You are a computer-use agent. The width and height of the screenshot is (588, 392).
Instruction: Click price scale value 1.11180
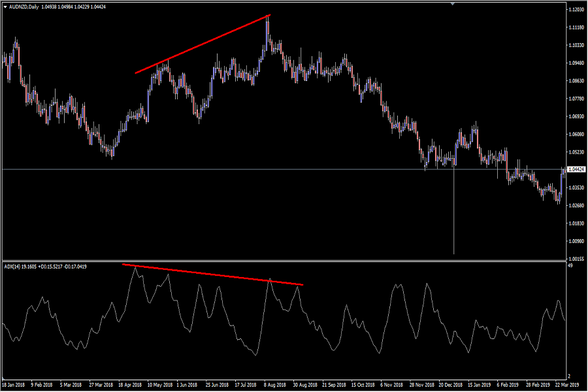576,27
